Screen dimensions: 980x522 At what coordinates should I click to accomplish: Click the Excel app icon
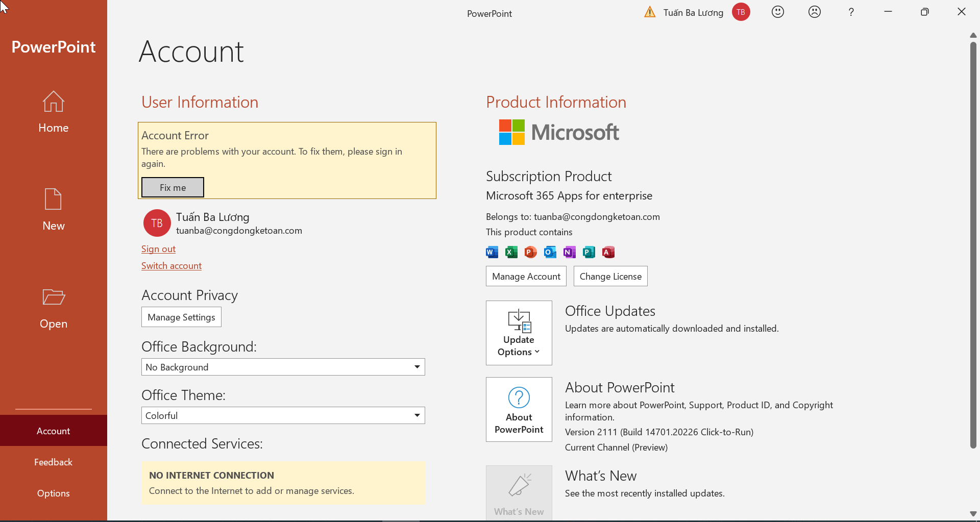click(x=511, y=252)
